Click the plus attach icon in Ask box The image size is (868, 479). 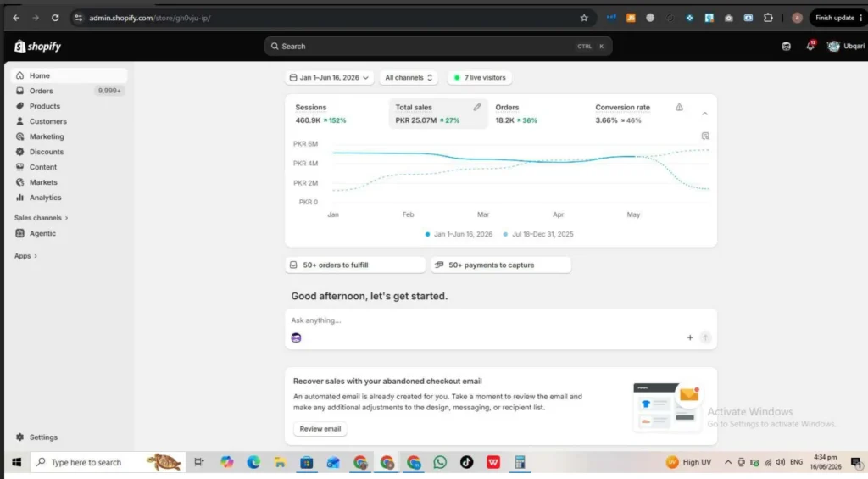pyautogui.click(x=690, y=337)
